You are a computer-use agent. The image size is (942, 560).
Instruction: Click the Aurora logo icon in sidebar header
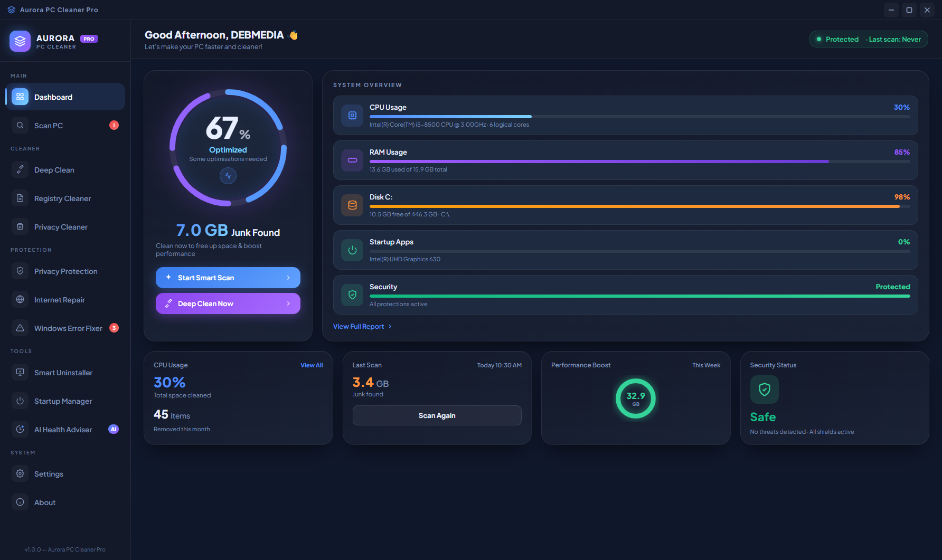pyautogui.click(x=20, y=41)
